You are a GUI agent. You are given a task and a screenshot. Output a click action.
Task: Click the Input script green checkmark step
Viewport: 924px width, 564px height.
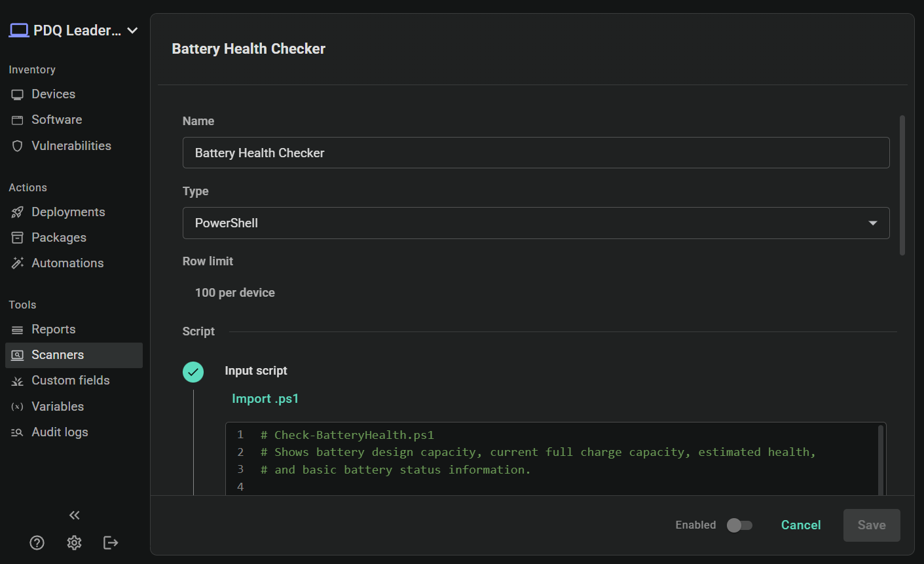[x=193, y=372]
